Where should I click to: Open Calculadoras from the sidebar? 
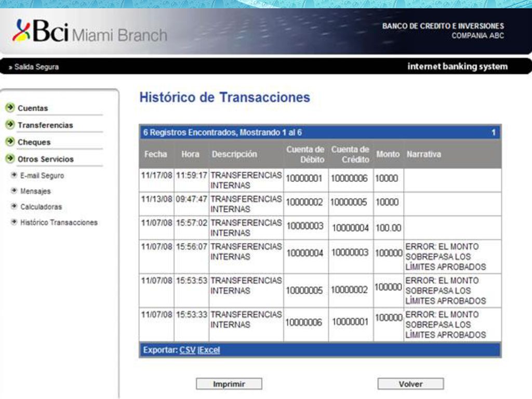click(42, 207)
